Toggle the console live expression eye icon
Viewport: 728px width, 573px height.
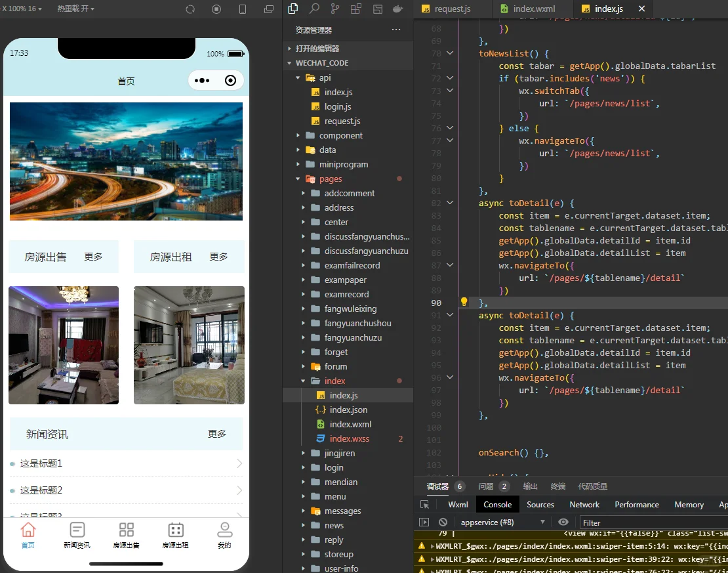563,522
